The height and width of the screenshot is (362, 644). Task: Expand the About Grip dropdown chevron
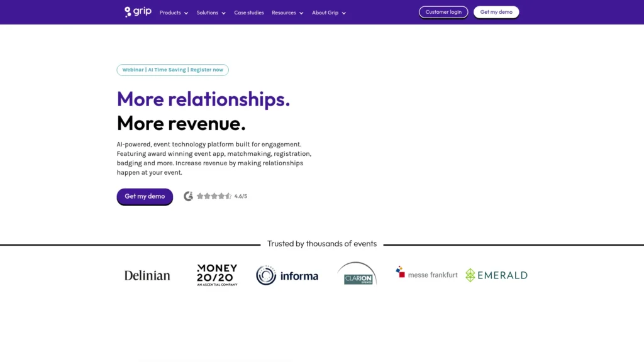pyautogui.click(x=344, y=13)
